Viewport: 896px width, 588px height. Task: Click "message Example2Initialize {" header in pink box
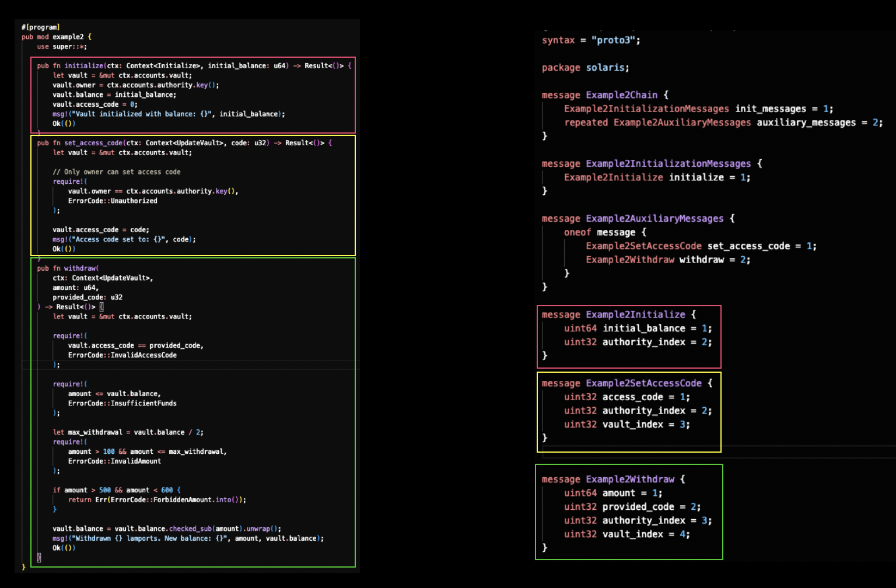coord(618,314)
